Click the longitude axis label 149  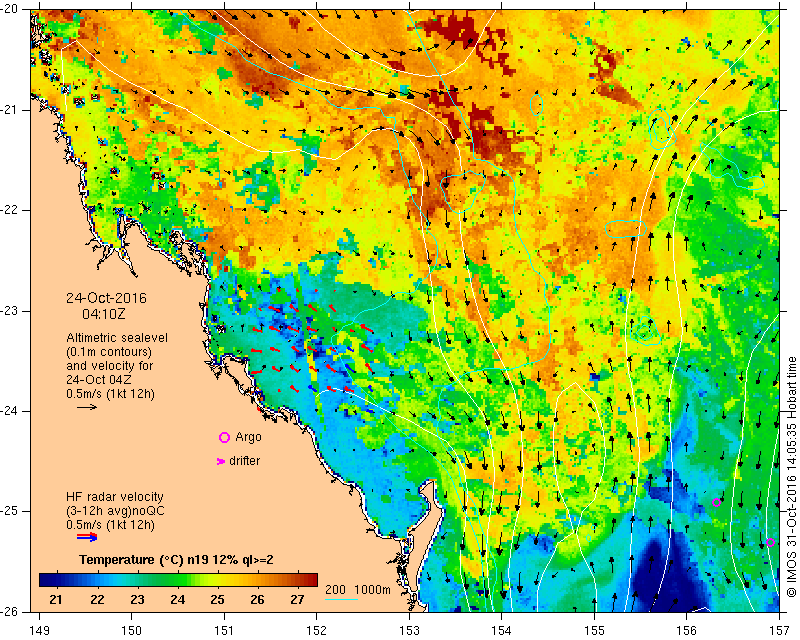click(x=39, y=630)
